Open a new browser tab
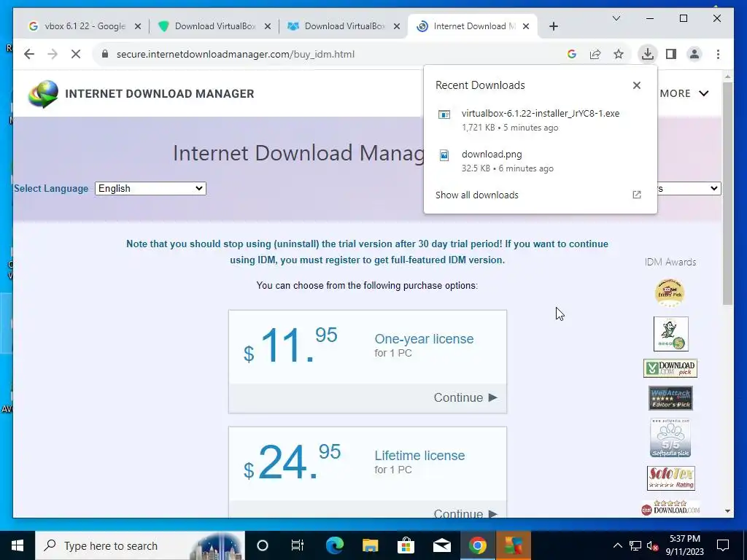Screen dimensions: 747x560 [x=553, y=26]
